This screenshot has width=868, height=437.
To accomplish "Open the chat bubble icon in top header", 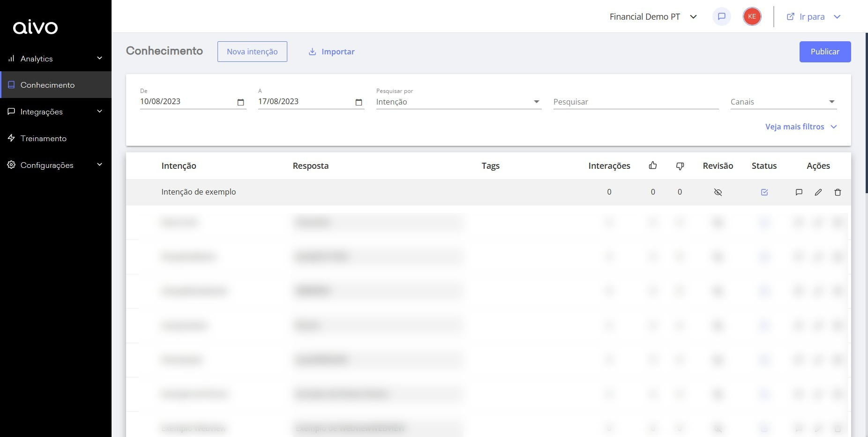I will (x=721, y=17).
